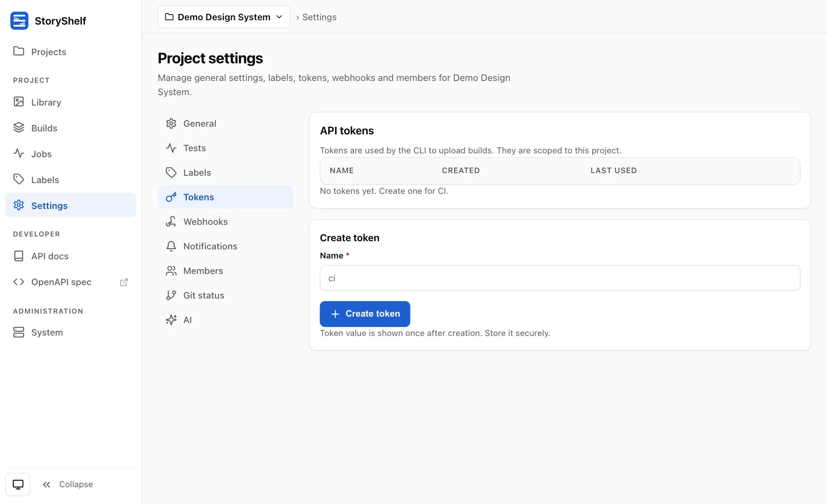Click the Project settings heading
Viewport: 827px width, 504px height.
click(x=210, y=58)
